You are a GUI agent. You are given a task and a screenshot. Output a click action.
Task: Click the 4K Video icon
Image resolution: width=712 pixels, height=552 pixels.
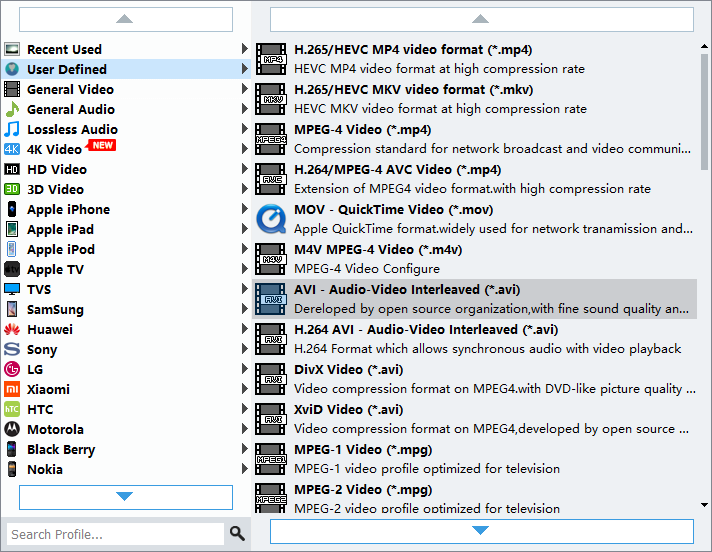click(12, 149)
